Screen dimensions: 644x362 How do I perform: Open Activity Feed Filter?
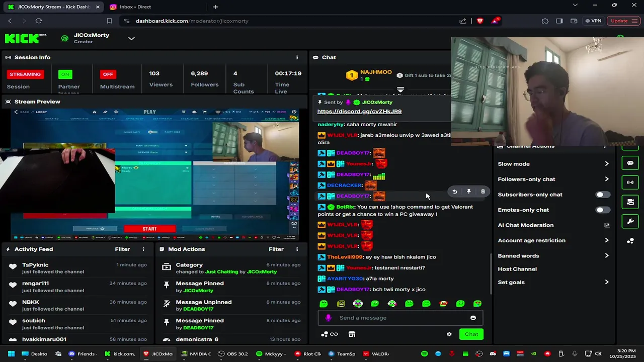[122, 249]
